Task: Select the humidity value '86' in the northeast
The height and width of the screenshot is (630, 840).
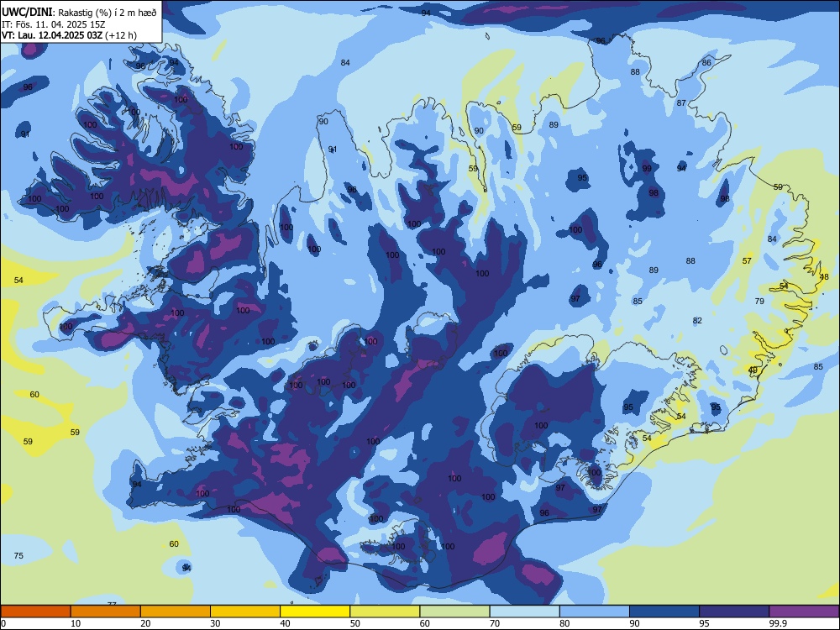Action: coord(706,63)
